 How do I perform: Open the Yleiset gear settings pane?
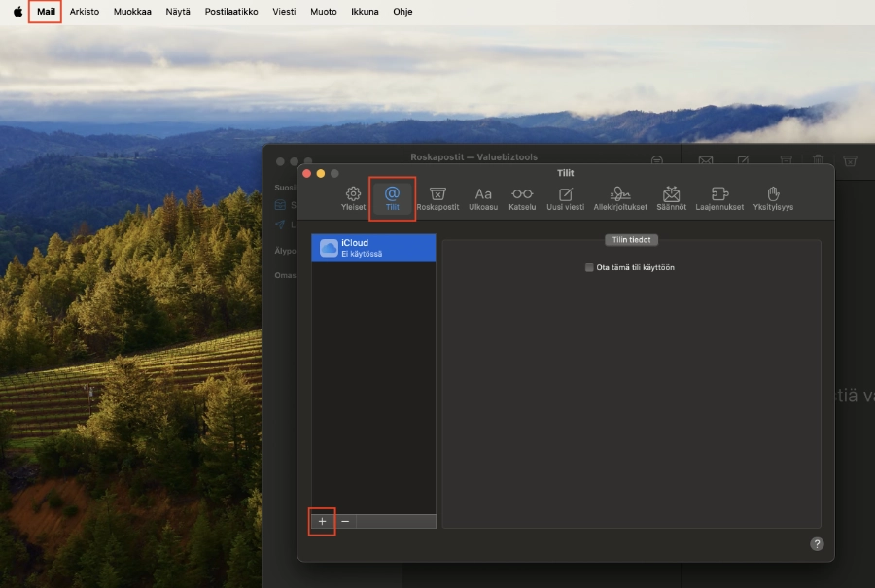point(353,198)
